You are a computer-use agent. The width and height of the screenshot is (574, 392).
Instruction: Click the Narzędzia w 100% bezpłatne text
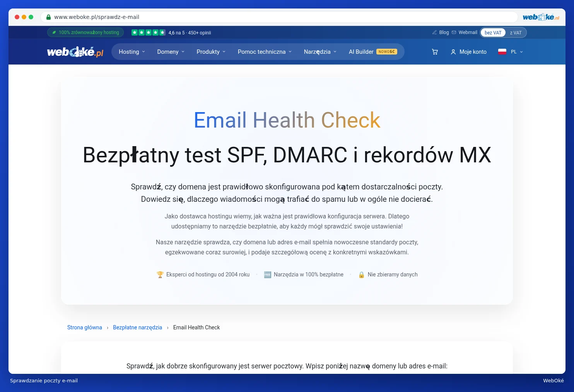(309, 274)
